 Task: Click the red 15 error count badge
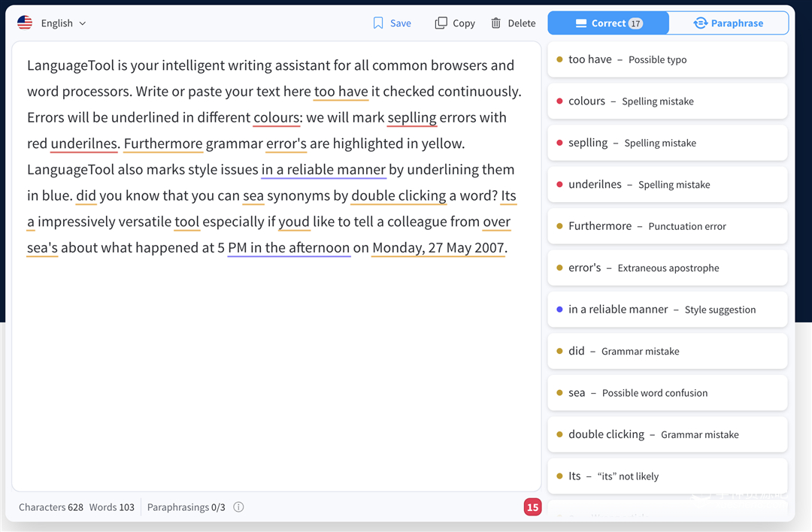532,507
